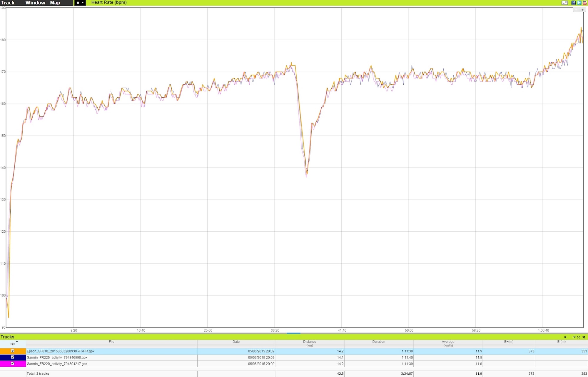Viewport: 588px width, 377px height.
Task: Open the Facebook share icon
Action: [x=573, y=3]
